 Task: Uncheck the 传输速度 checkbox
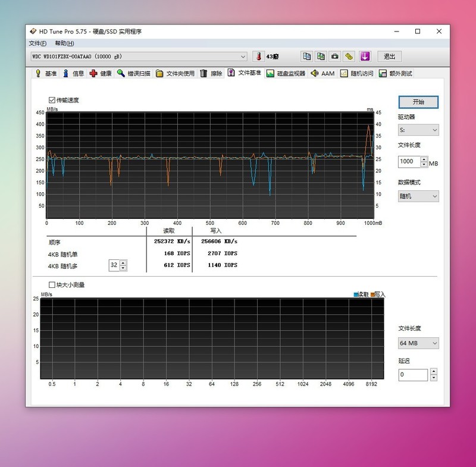pyautogui.click(x=52, y=101)
